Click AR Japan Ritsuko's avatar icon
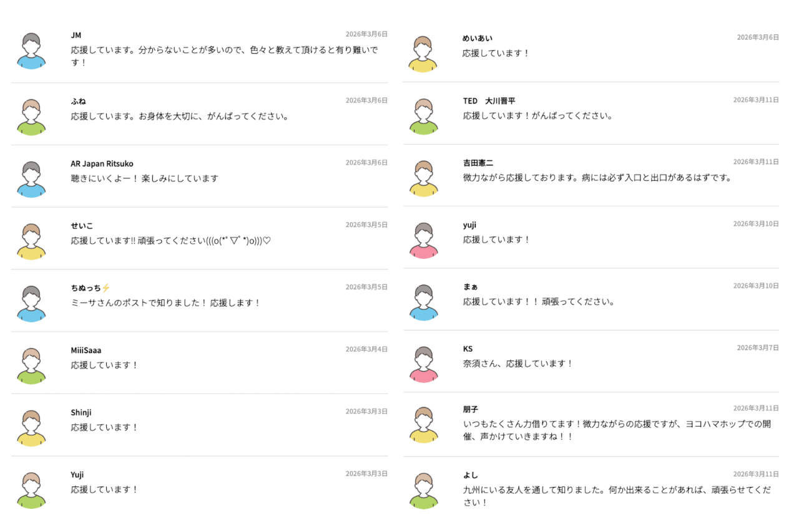 [x=31, y=179]
